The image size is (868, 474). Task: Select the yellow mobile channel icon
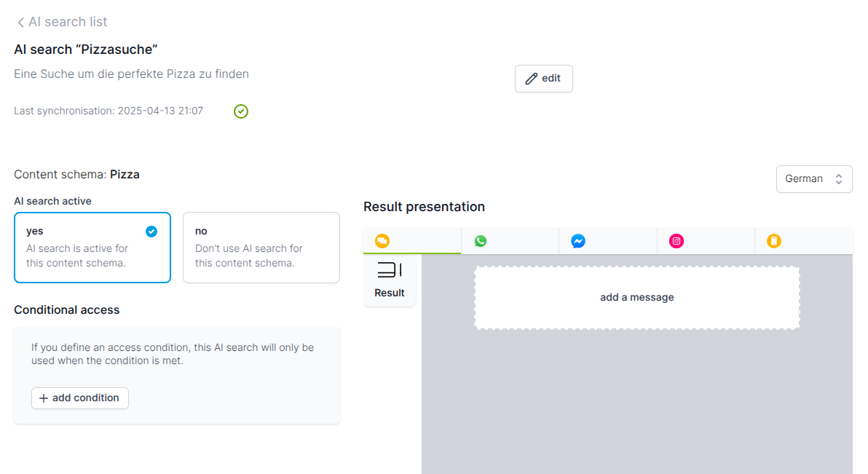click(774, 241)
